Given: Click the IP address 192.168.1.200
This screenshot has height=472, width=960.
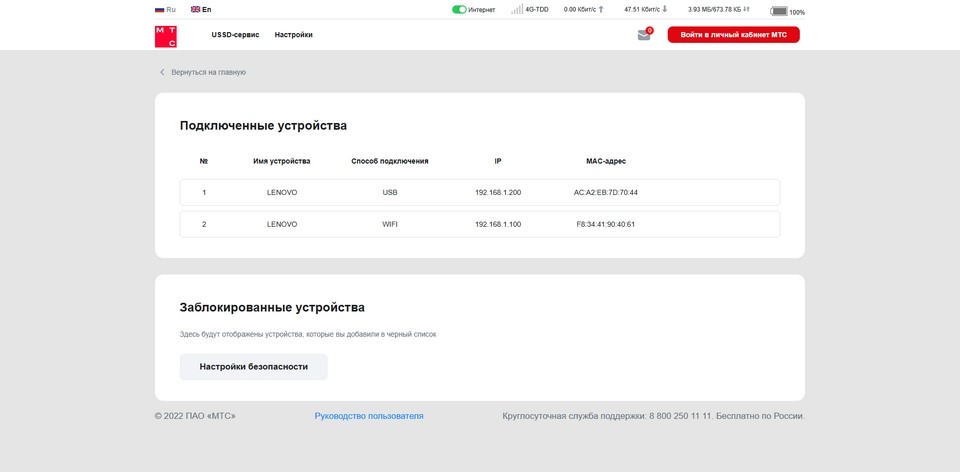Looking at the screenshot, I should pos(498,192).
